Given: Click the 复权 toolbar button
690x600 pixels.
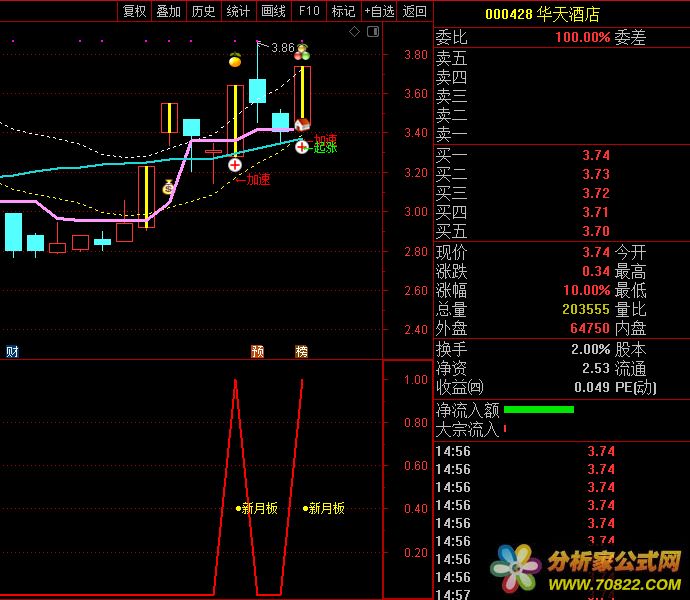Looking at the screenshot, I should tap(134, 11).
